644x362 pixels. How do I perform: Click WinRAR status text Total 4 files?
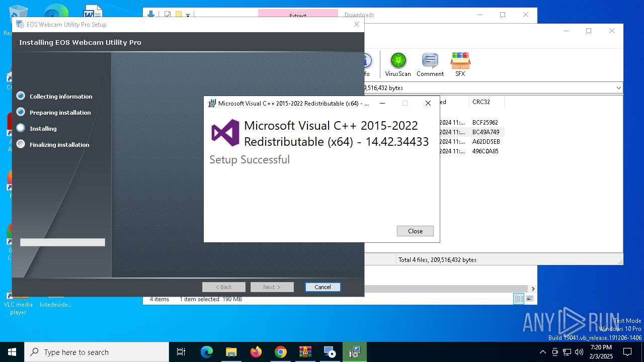pos(437,260)
